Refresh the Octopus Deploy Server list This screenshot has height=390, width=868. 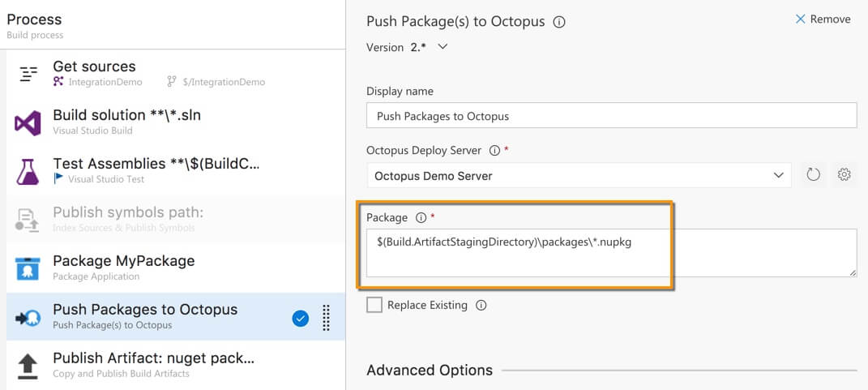tap(813, 175)
